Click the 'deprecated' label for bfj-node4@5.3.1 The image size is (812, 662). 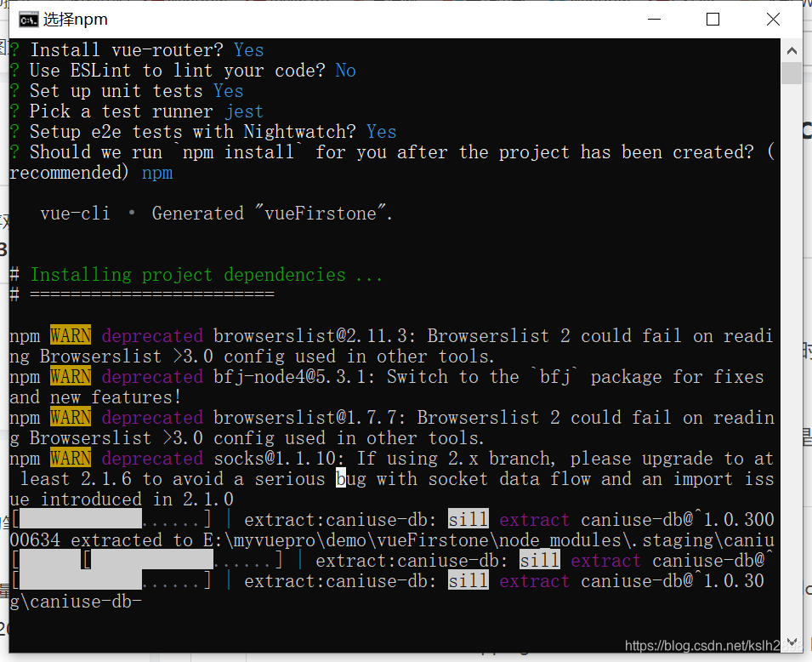[x=152, y=377]
